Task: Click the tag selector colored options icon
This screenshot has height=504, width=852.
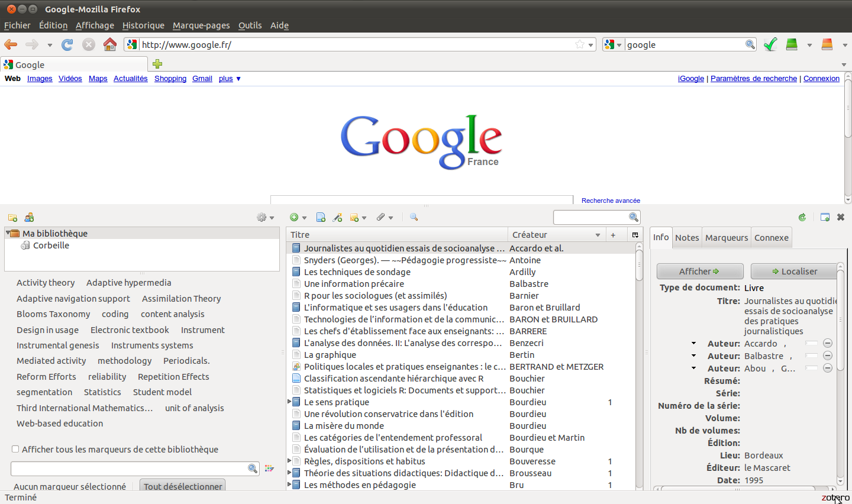Action: point(269,469)
